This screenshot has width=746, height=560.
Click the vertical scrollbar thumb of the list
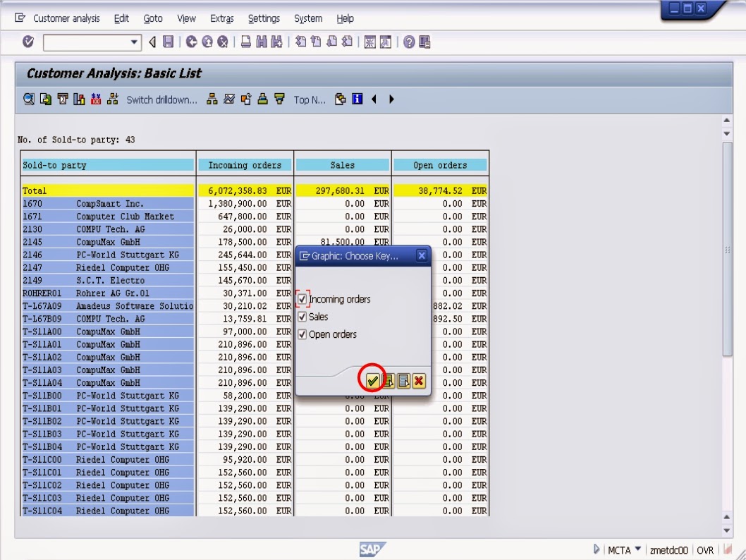coord(727,248)
